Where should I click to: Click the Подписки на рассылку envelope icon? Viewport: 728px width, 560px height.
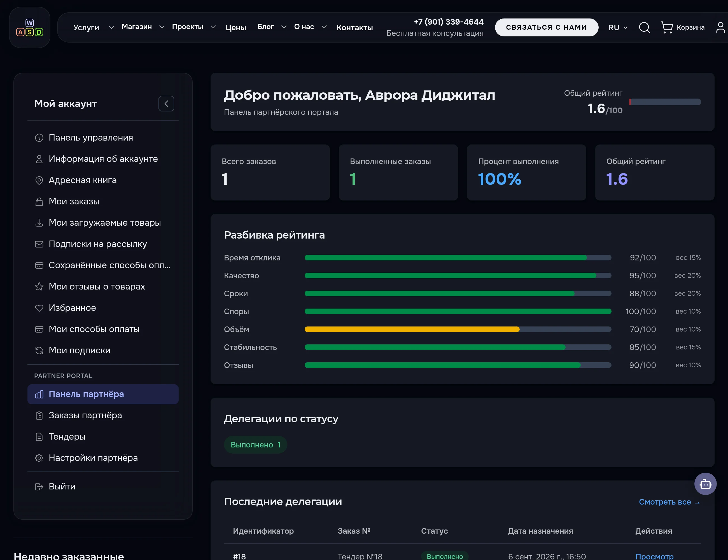39,244
